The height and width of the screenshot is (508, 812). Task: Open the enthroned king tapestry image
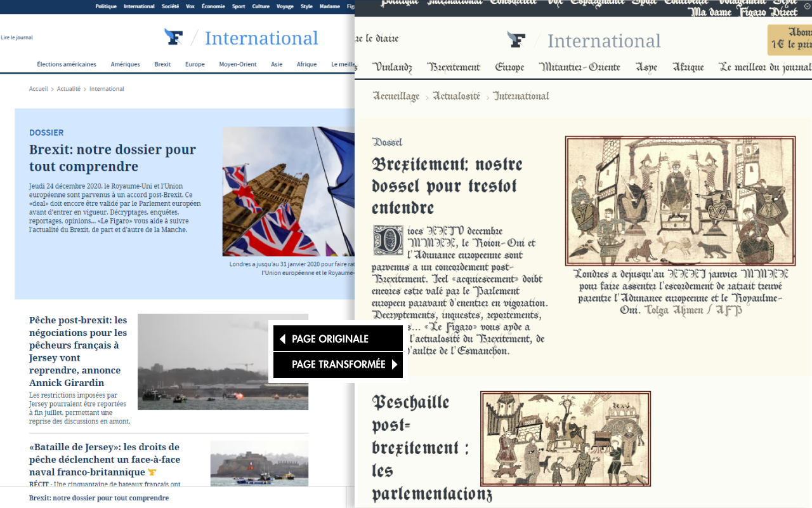pyautogui.click(x=680, y=201)
